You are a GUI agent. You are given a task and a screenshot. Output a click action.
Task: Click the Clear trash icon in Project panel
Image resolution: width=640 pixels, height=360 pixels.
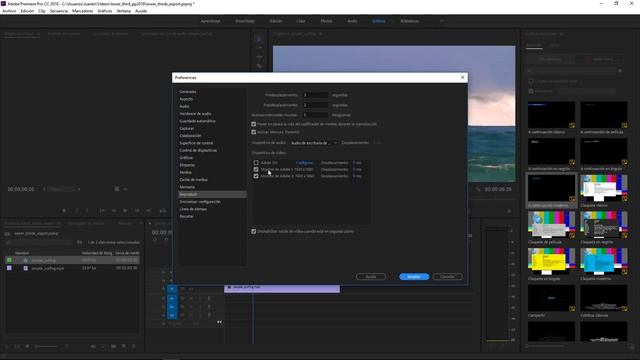134,347
